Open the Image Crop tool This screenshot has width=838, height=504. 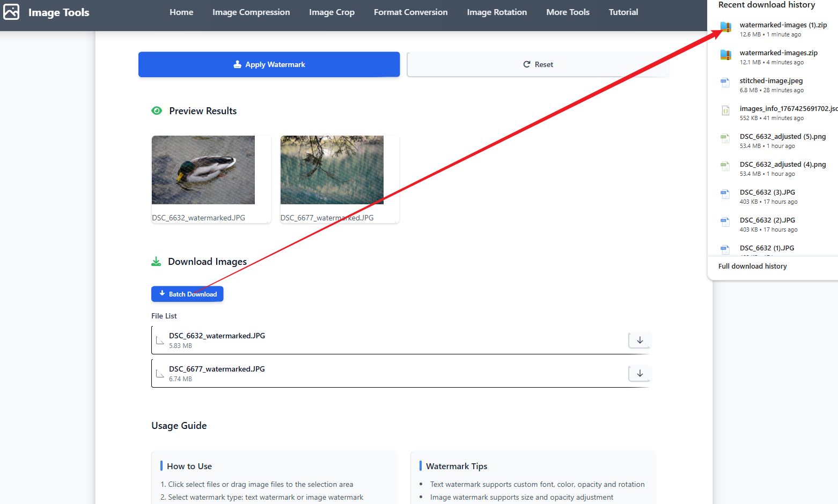332,12
